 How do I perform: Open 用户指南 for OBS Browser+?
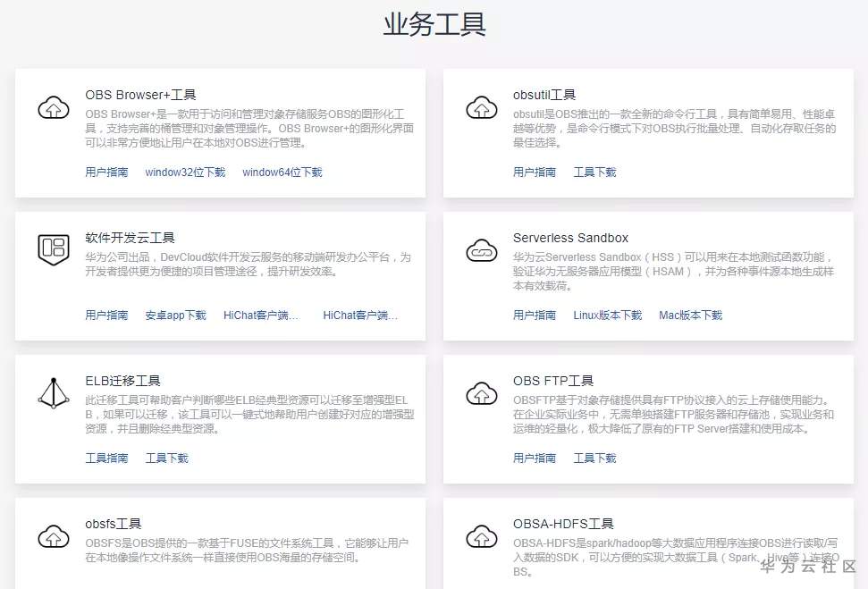(x=107, y=172)
